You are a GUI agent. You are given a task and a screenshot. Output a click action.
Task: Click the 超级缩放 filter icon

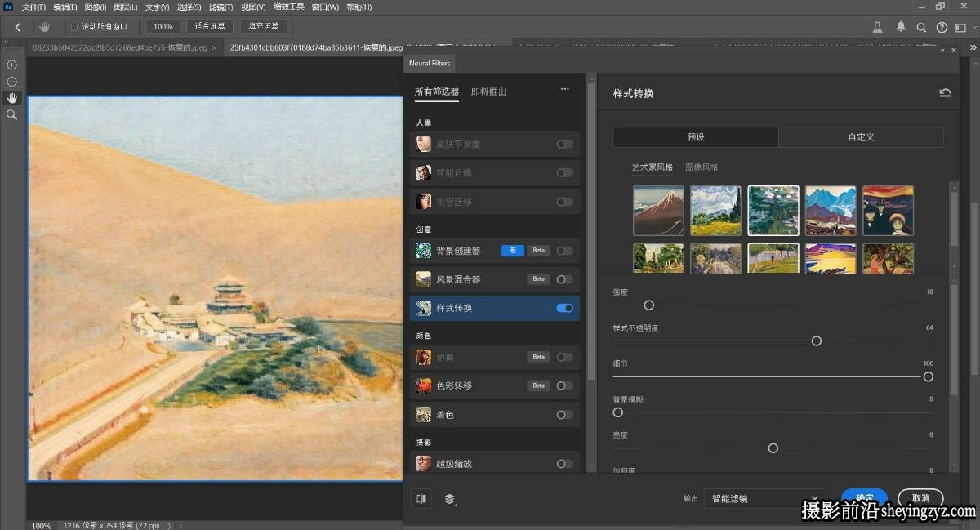coord(423,464)
